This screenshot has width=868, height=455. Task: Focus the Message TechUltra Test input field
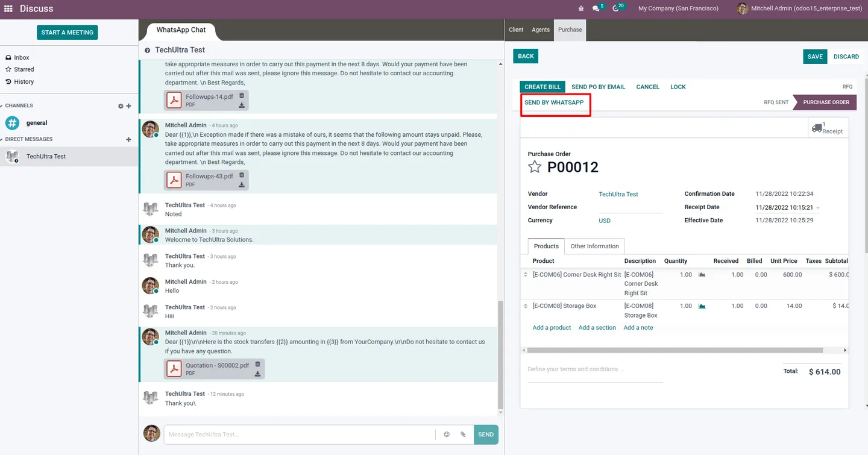click(x=300, y=435)
